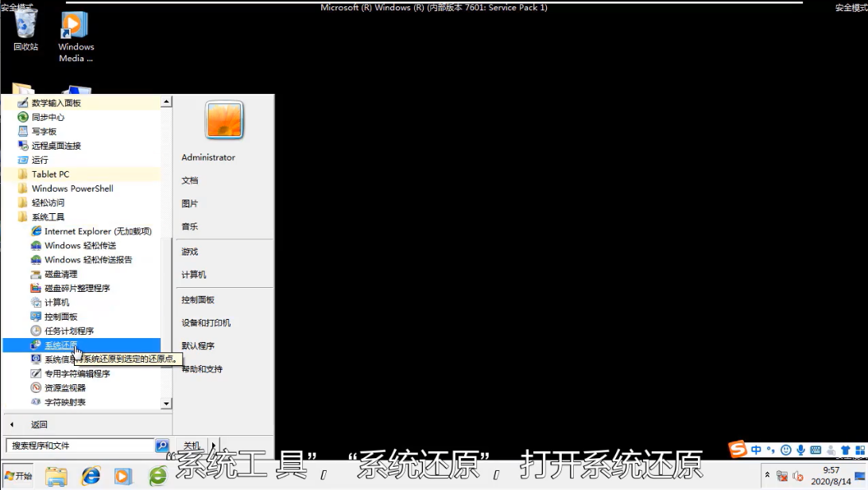This screenshot has width=868, height=490.
Task: Open 文档 from right pane
Action: click(x=190, y=181)
